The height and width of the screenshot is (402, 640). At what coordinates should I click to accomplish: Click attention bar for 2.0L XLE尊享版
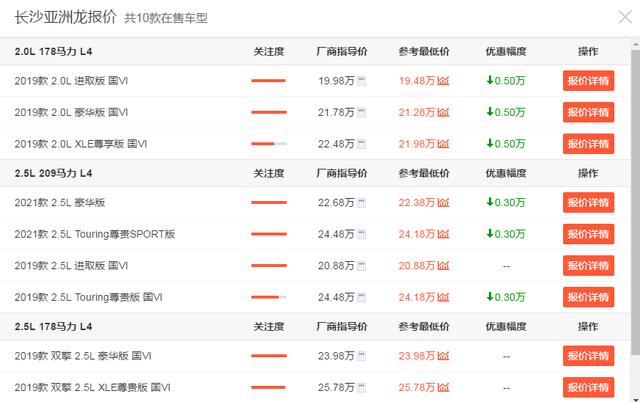click(x=269, y=144)
